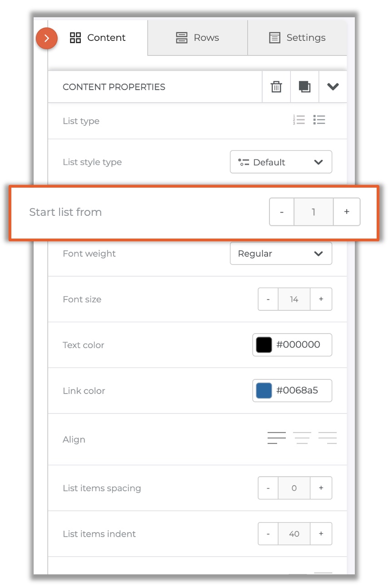Duplicate content with copy icon
The width and height of the screenshot is (388, 588).
(304, 87)
